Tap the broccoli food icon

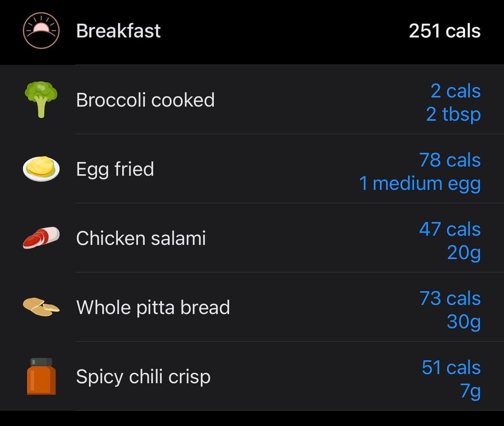pyautogui.click(x=41, y=99)
